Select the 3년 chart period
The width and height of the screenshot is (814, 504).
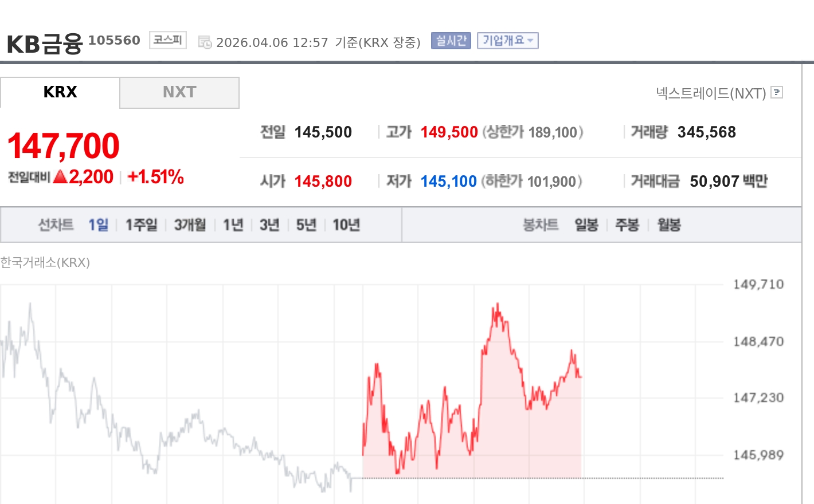coord(269,225)
